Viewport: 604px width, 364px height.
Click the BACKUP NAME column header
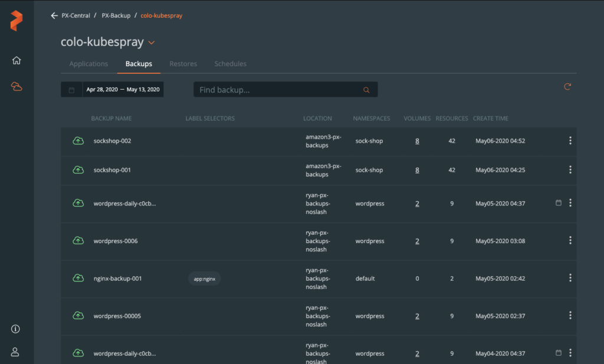(111, 119)
